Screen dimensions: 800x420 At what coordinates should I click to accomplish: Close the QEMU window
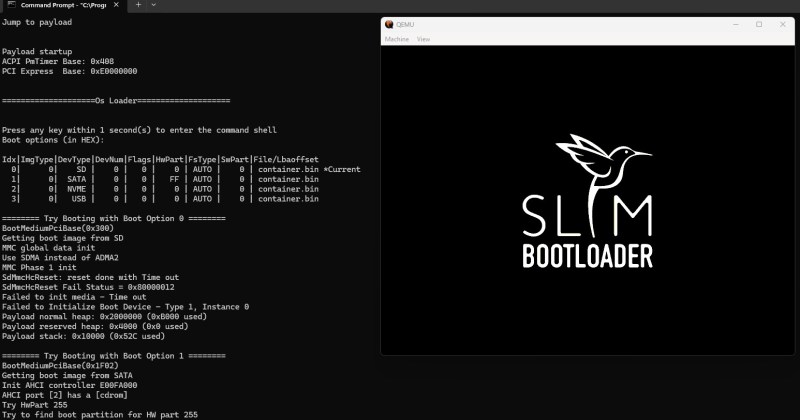pos(783,24)
